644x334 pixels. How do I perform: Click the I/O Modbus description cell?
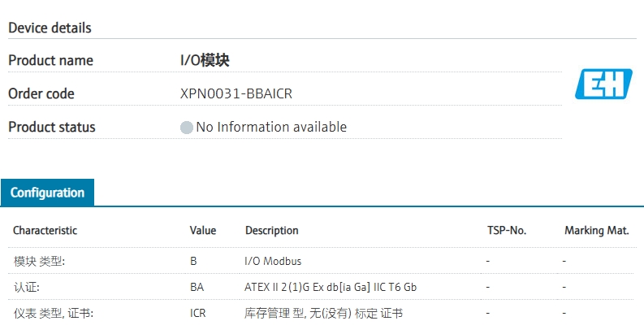coord(273,262)
